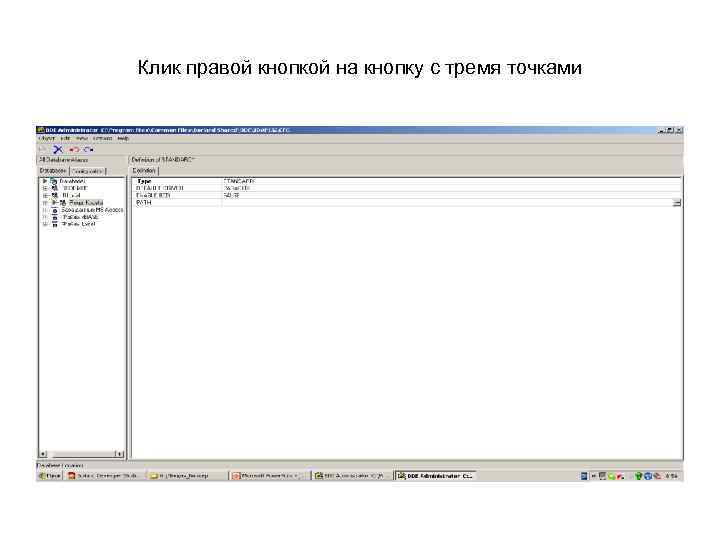Click the Start button on taskbar
The image size is (720, 540).
click(x=50, y=476)
